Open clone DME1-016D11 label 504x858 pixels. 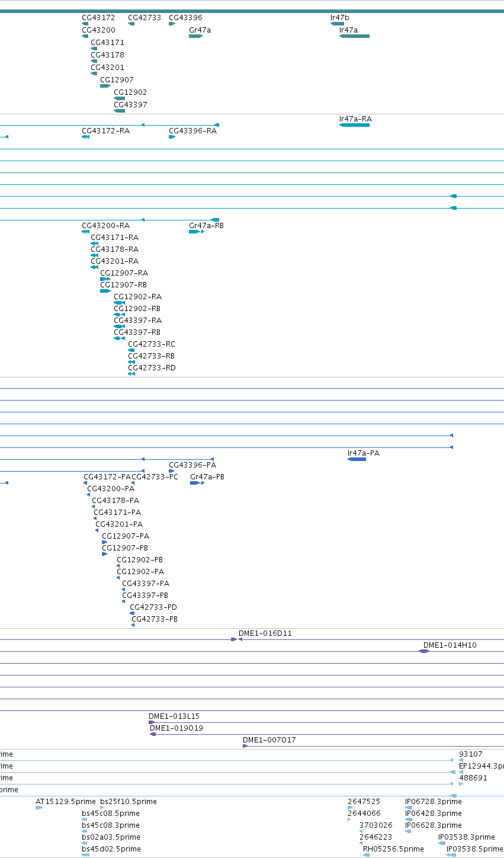tap(265, 633)
